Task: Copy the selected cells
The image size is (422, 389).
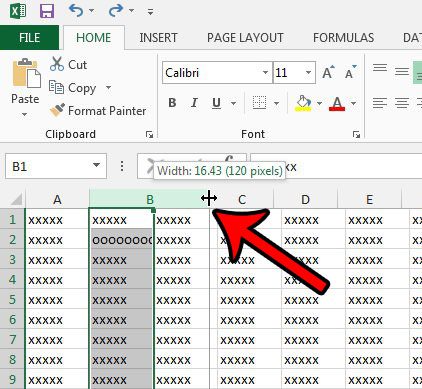Action: (72, 88)
